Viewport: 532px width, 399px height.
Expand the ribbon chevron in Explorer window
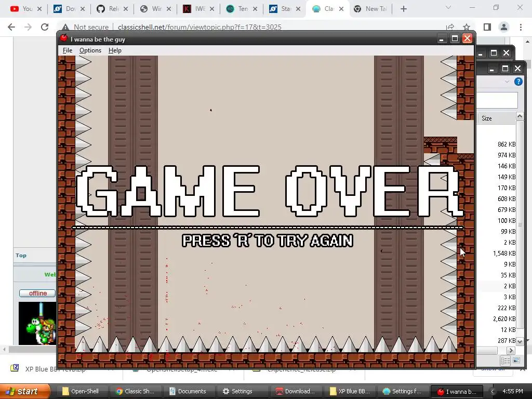[x=507, y=82]
